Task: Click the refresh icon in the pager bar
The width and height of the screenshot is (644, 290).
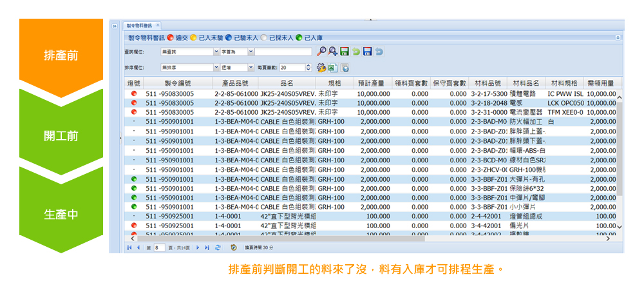Action: pos(218,247)
